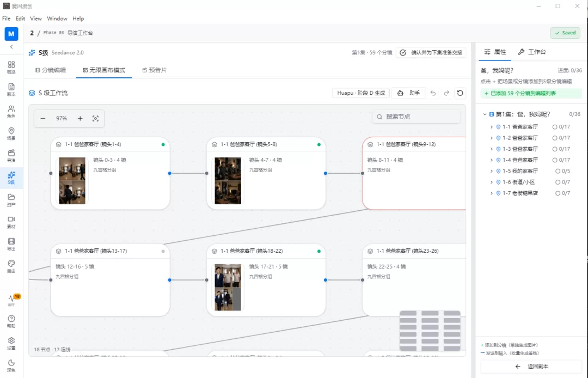Click the redo arrow in S级工作流 toolbar
This screenshot has height=378, width=588.
[x=446, y=93]
